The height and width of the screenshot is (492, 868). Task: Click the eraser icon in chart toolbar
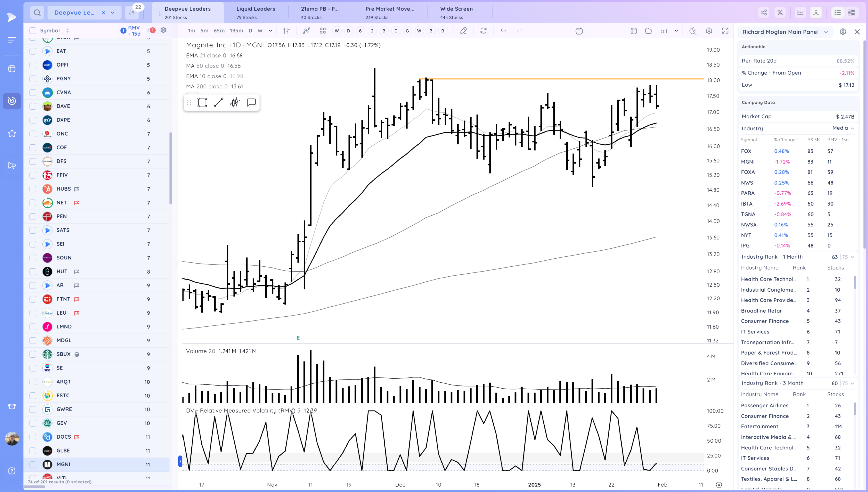click(463, 31)
